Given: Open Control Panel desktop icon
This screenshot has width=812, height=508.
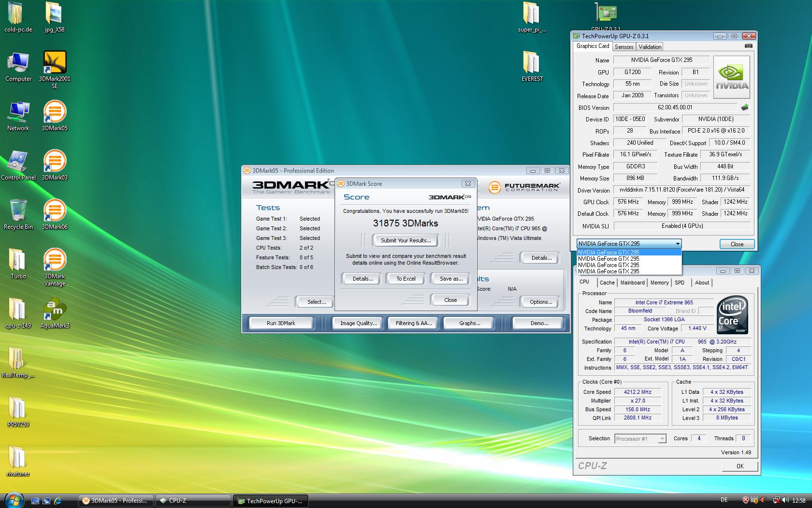Looking at the screenshot, I should click(18, 166).
